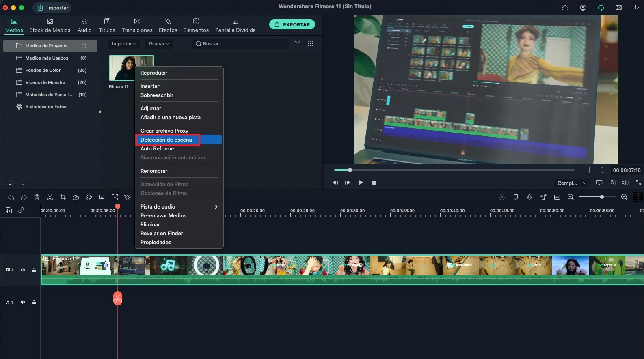644x359 pixels.
Task: Delete clip with the trash icon
Action: [37, 197]
